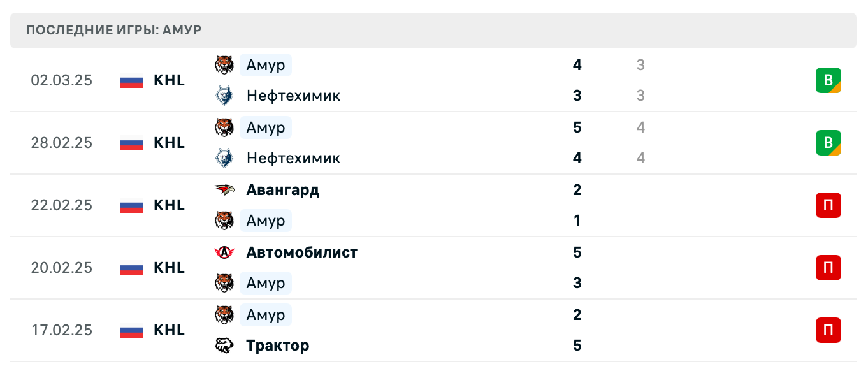
Task: Click green win badge for 28.02.25 game
Action: pos(828,143)
